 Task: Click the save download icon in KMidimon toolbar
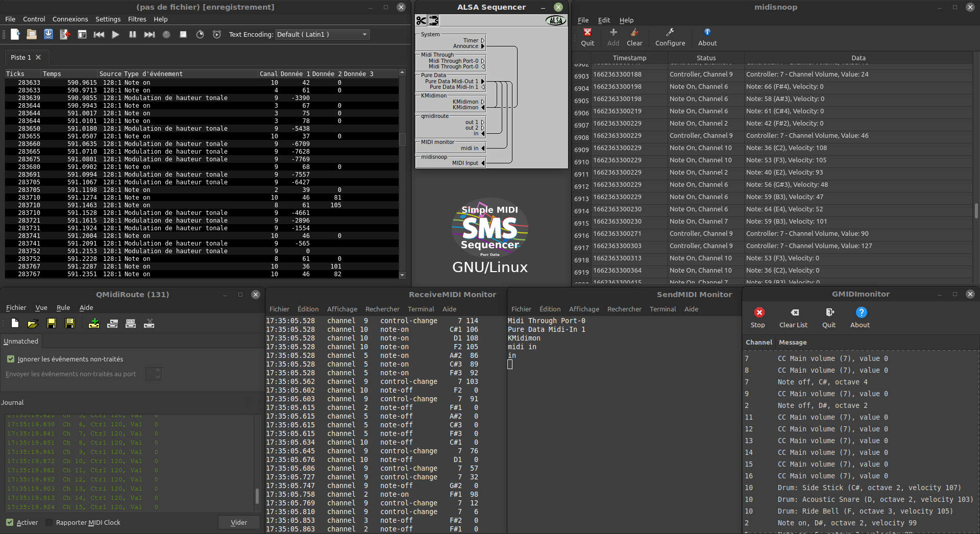pyautogui.click(x=48, y=34)
